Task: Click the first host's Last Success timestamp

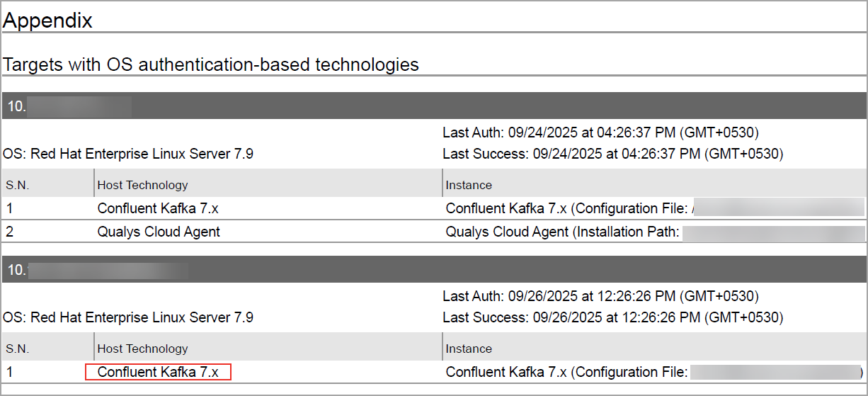Action: 612,154
